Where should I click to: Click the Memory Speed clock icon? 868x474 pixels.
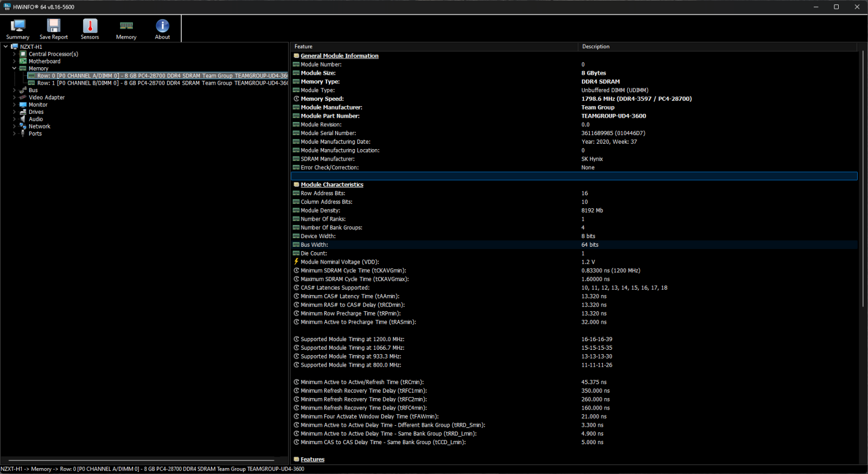[296, 99]
